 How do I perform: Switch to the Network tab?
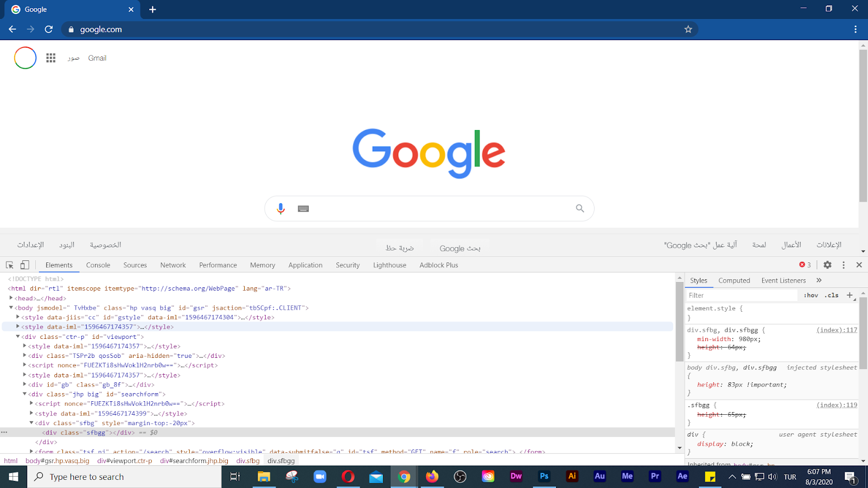[173, 265]
